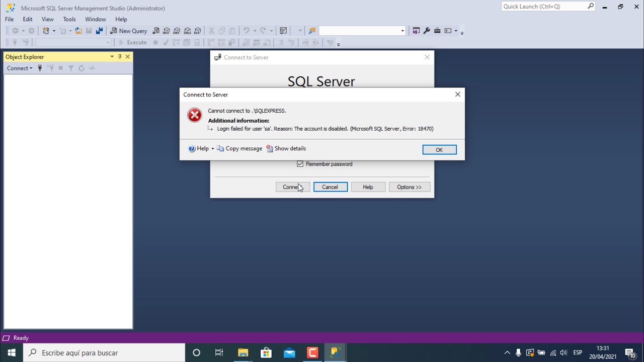Click the volume icon in system tray
Screen dimensions: 644x362
coord(563,353)
